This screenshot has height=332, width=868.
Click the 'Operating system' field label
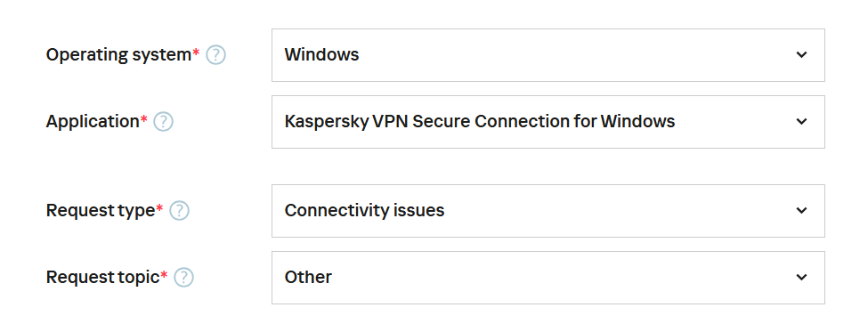click(118, 55)
